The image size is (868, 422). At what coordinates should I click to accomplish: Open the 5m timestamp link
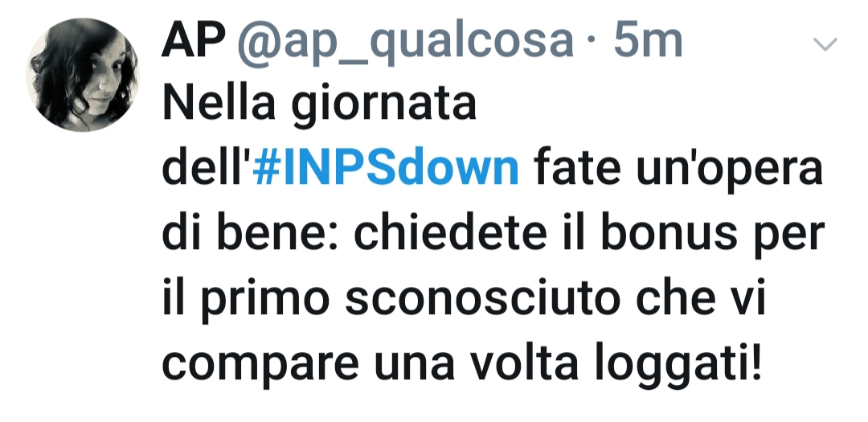click(x=648, y=41)
